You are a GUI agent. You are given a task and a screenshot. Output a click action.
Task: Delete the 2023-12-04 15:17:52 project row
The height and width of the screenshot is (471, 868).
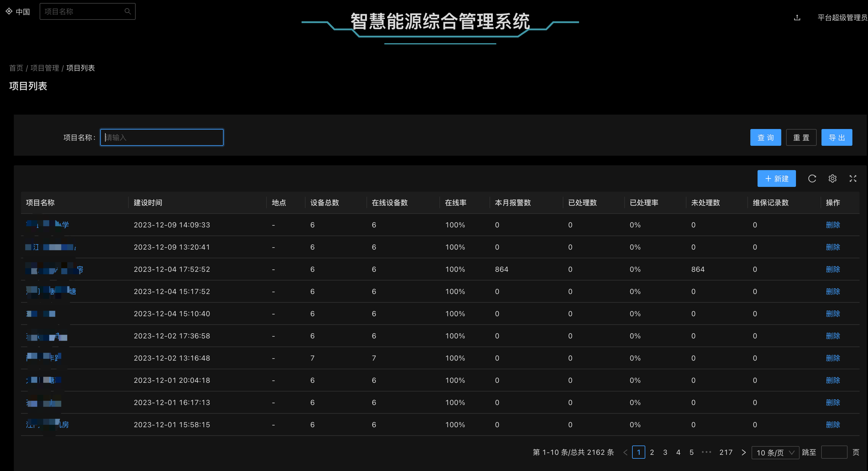pos(833,291)
